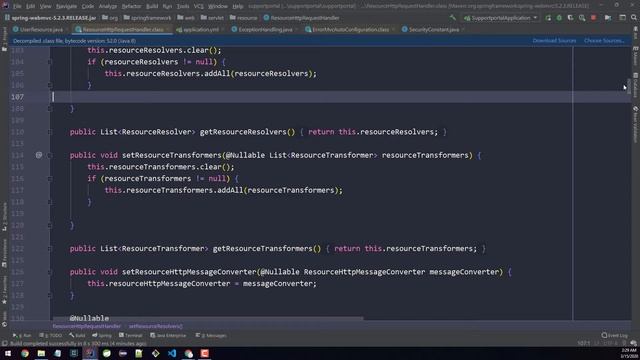Open the Spring tool window
Image resolution: width=640 pixels, height=360 pixels.
tap(102, 336)
